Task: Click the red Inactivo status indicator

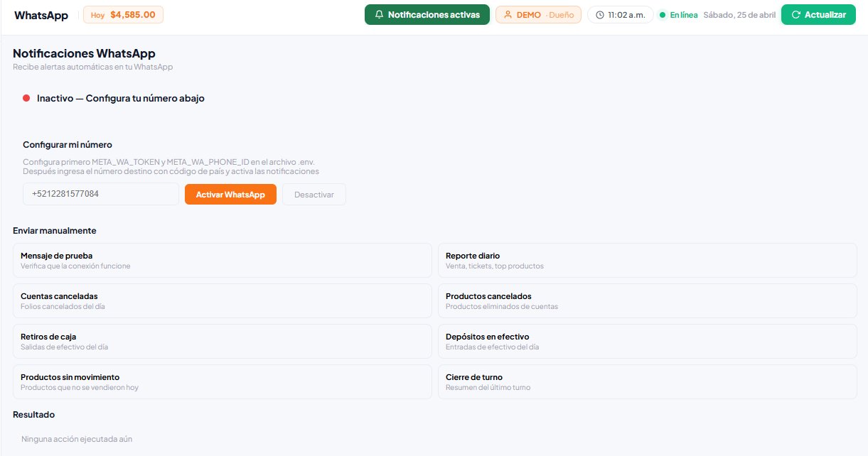Action: pos(26,99)
